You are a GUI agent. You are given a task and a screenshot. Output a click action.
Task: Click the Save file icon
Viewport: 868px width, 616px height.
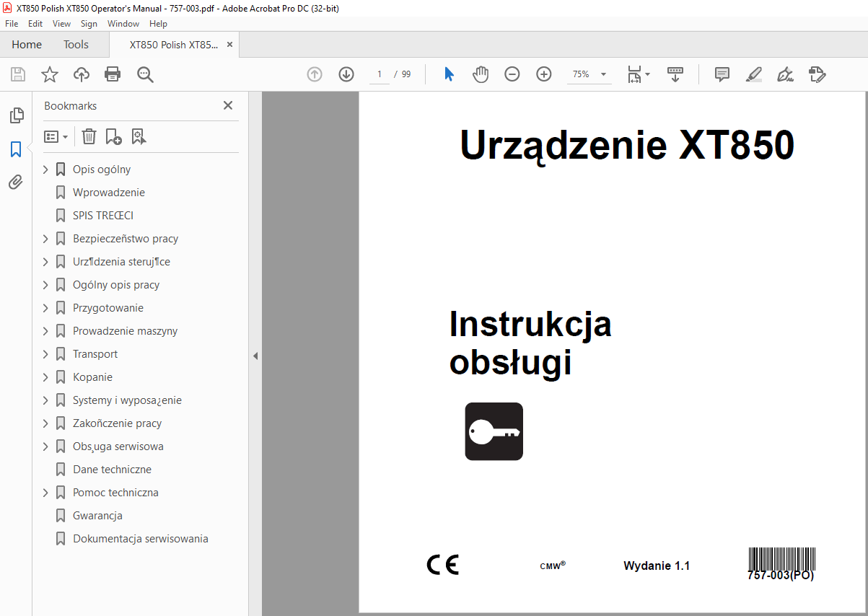click(18, 74)
